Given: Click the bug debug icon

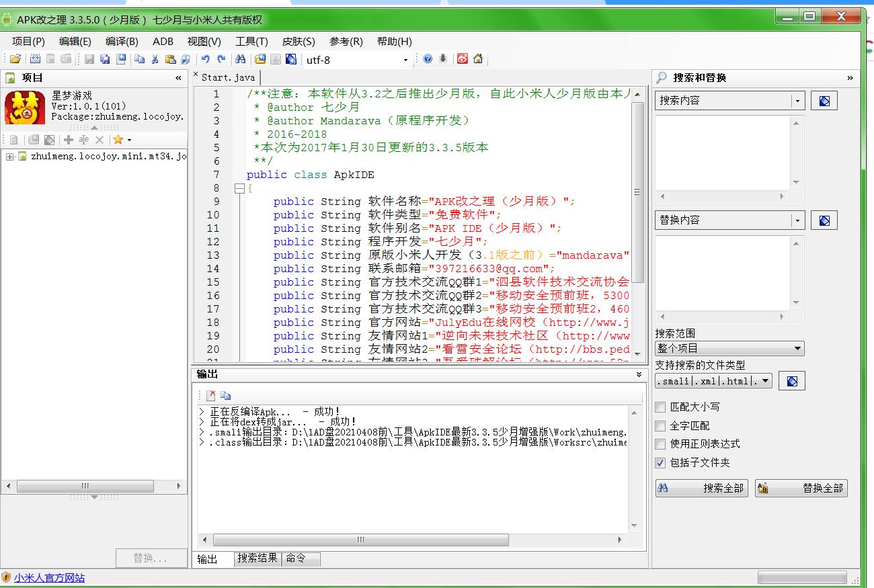Looking at the screenshot, I should [x=443, y=59].
